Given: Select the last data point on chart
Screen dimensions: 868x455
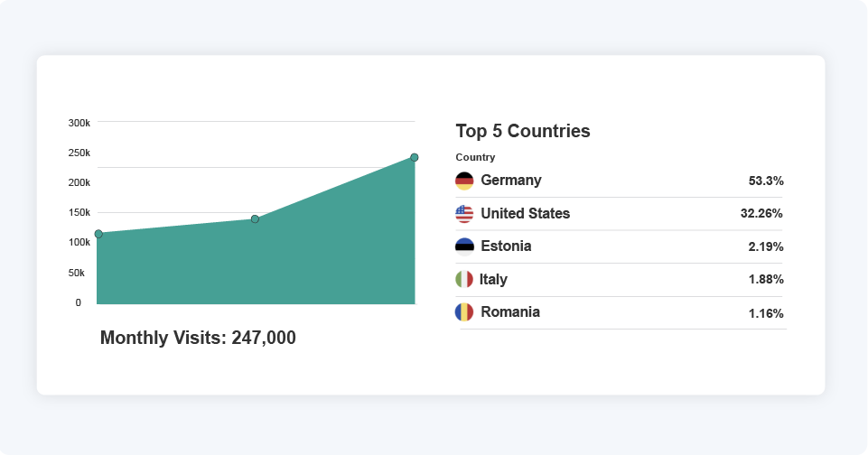Looking at the screenshot, I should (415, 157).
